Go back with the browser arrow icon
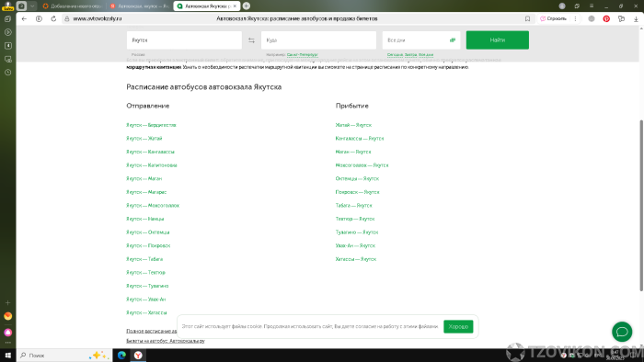 click(x=24, y=18)
